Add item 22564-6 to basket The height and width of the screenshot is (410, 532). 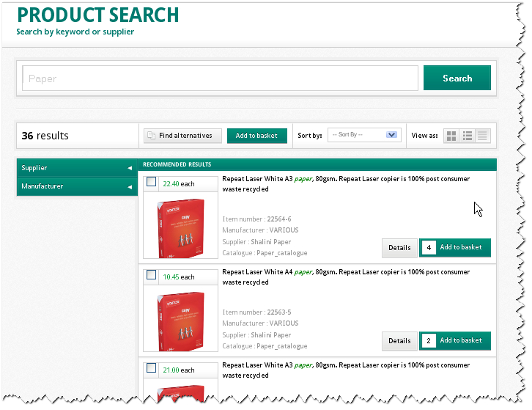[461, 247]
